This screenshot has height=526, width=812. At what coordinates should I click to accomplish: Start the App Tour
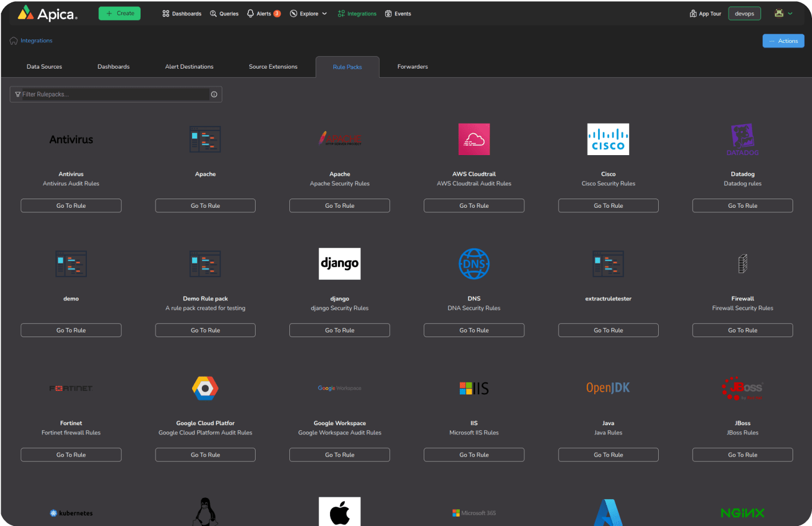click(x=705, y=14)
